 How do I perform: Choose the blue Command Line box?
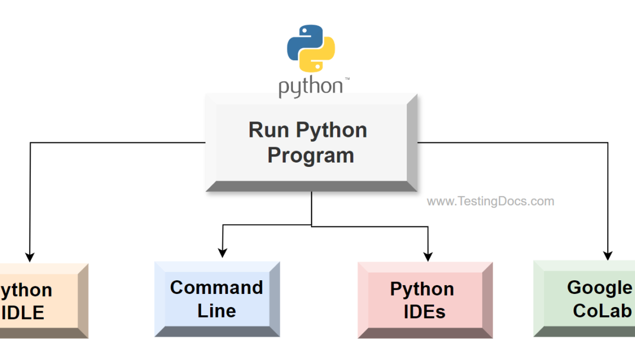click(217, 299)
